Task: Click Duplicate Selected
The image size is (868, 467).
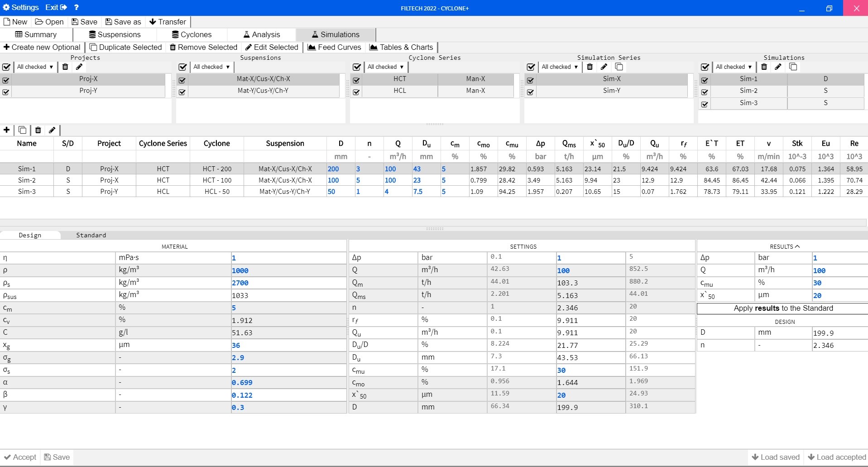Action: 126,47
